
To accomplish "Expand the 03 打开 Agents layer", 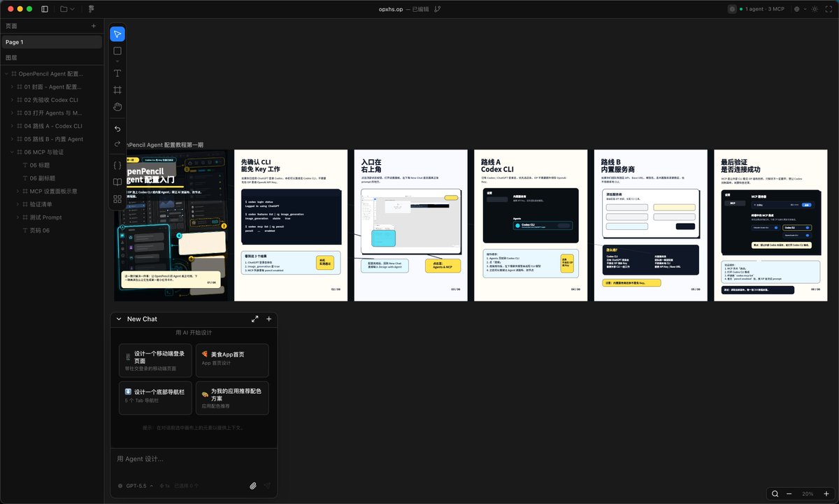I will tap(12, 113).
